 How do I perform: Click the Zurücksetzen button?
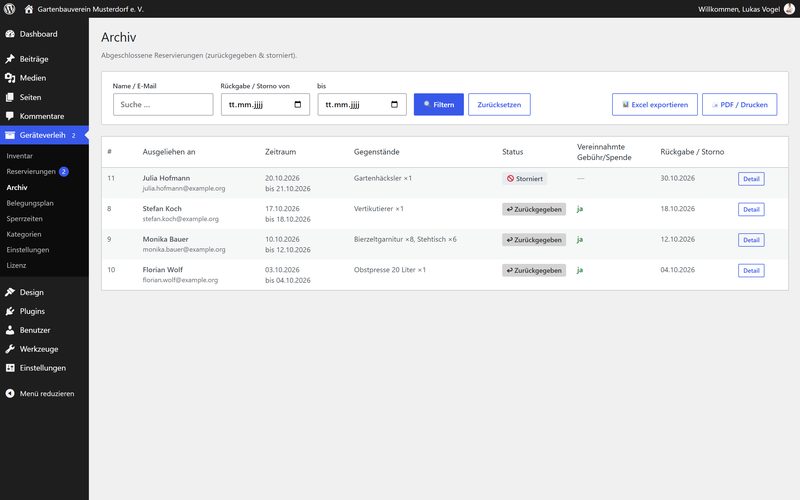coord(499,105)
